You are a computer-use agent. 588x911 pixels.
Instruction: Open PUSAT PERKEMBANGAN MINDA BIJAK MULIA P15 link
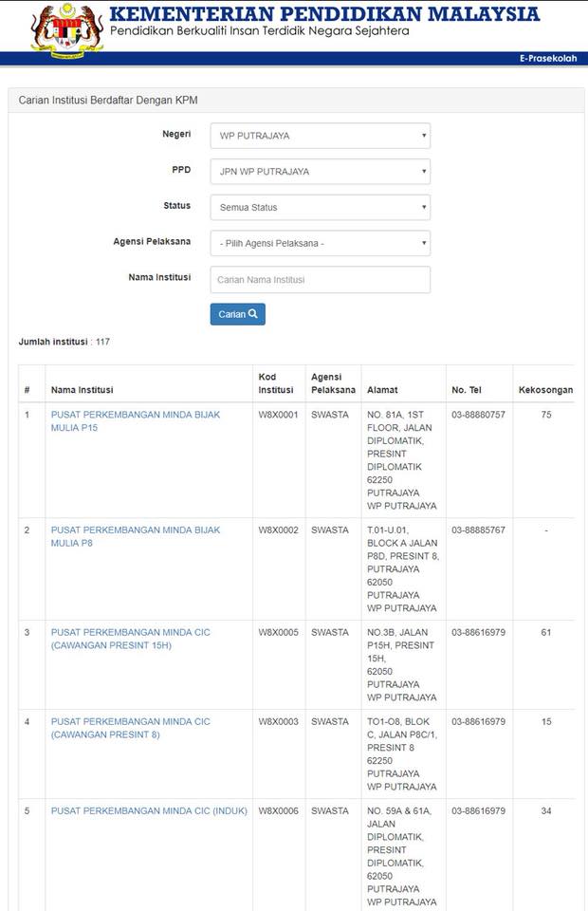click(136, 421)
